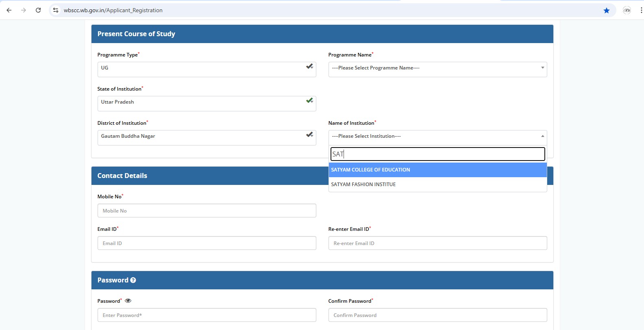Image resolution: width=644 pixels, height=330 pixels.
Task: Click the Mobile No input field
Action: coord(207,211)
